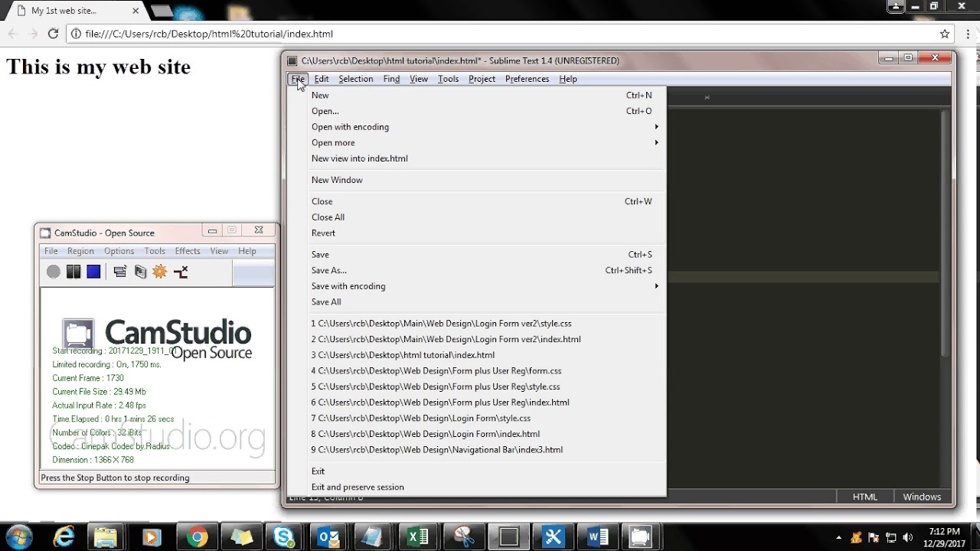Open Sublime Text Preferences menu

pyautogui.click(x=527, y=79)
